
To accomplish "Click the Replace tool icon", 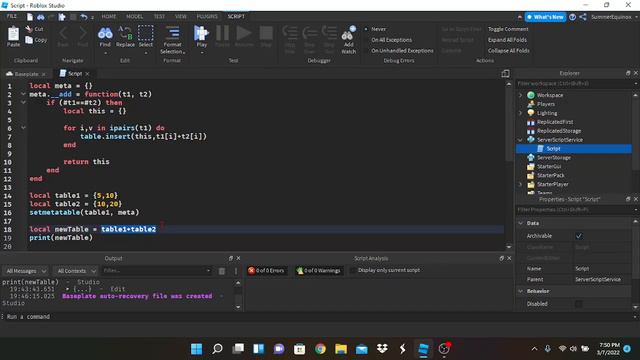I will coord(125,33).
